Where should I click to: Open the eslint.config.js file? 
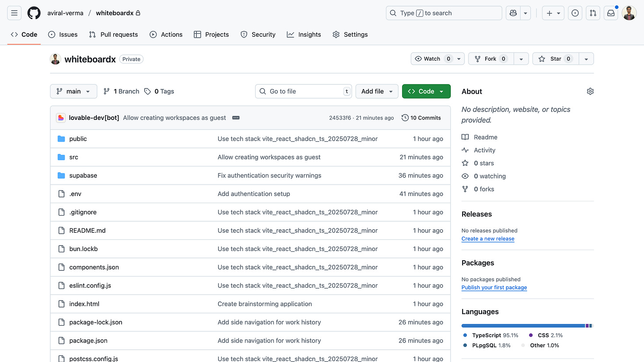point(90,285)
